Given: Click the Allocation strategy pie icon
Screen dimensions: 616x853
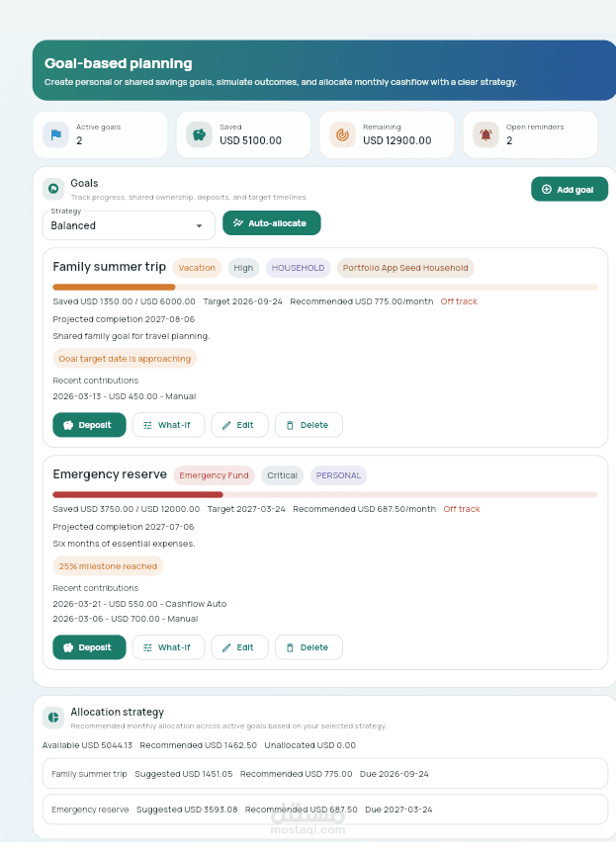Looking at the screenshot, I should pyautogui.click(x=53, y=717).
